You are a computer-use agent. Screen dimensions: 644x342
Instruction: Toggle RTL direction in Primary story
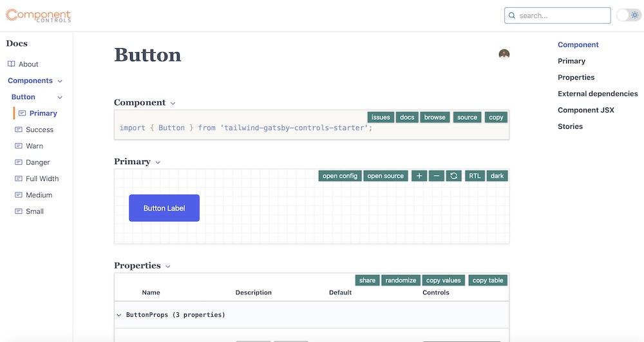[475, 176]
